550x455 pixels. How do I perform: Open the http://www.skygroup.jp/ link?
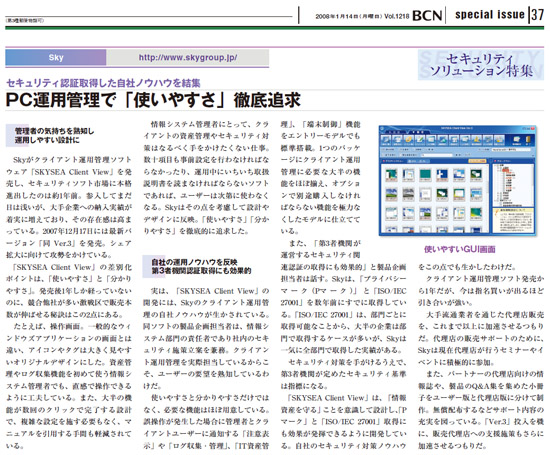(188, 58)
